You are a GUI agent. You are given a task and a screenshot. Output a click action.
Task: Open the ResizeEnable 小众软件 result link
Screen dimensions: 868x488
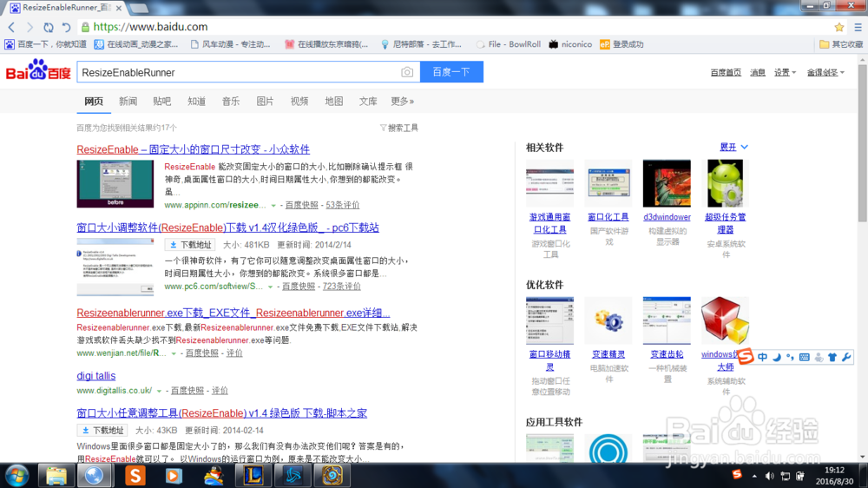(x=194, y=149)
